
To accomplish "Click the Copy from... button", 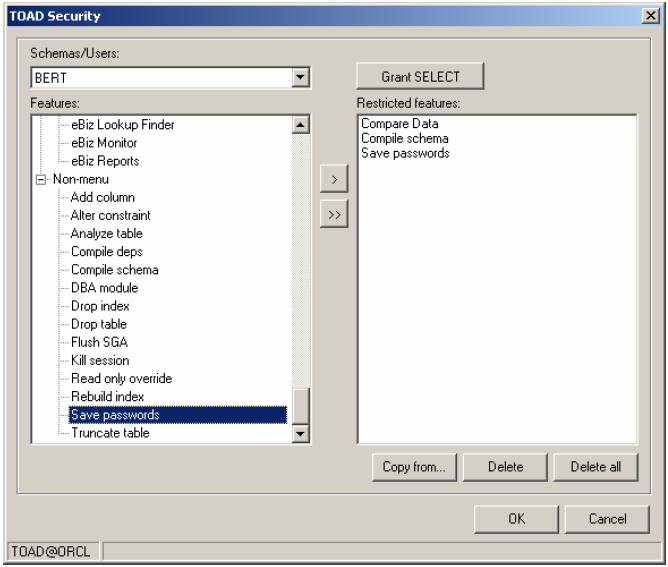I will click(414, 467).
